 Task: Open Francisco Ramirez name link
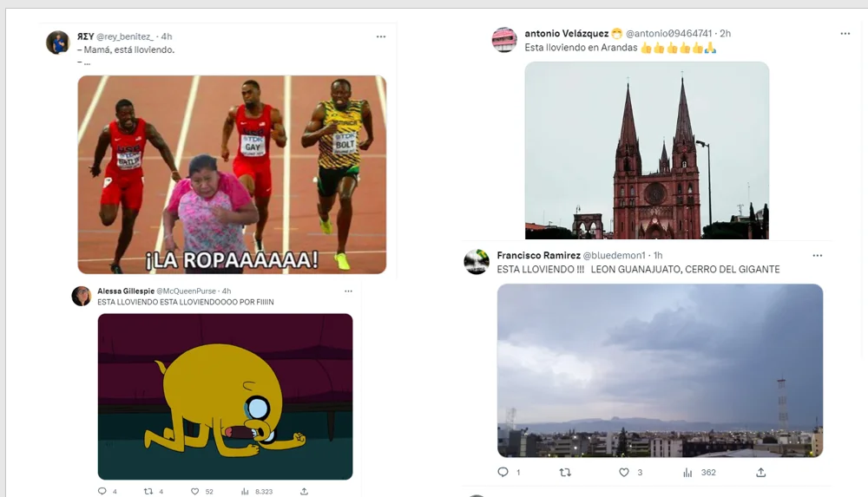(539, 256)
